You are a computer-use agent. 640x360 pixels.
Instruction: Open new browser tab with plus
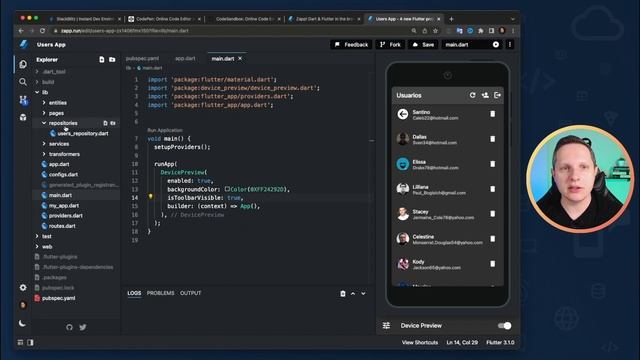pos(451,19)
